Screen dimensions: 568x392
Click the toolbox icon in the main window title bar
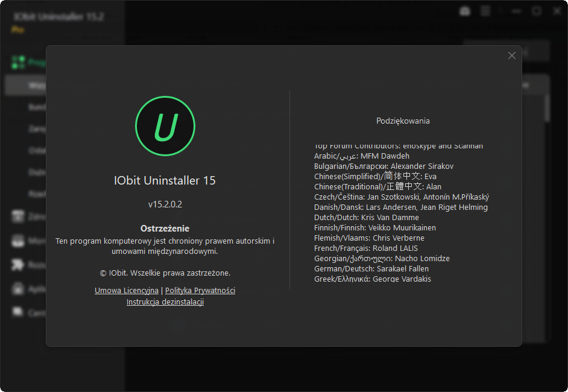465,11
